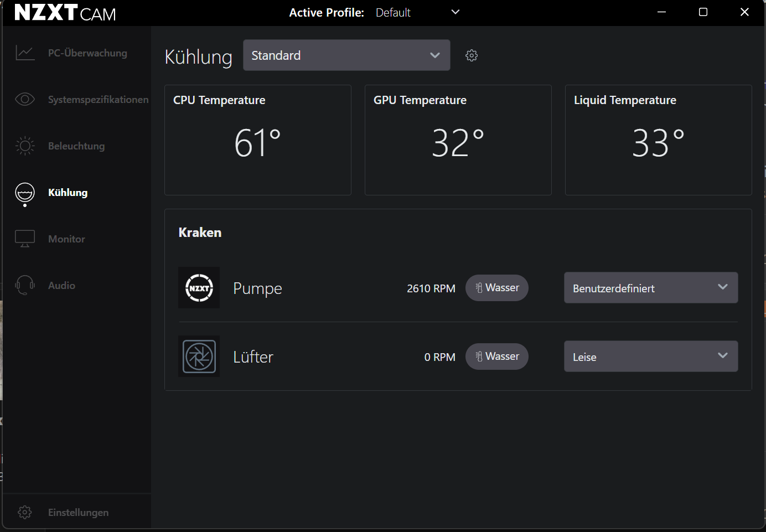Click the PC-Überwachung chart icon
This screenshot has height=532, width=766.
25,53
